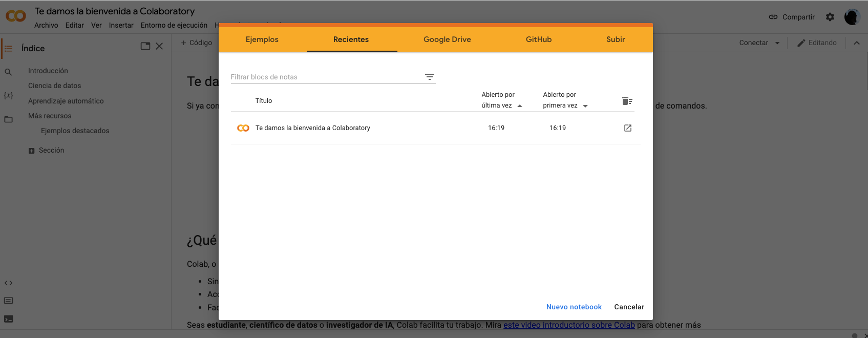Sort by Abierto por primera vez
This screenshot has width=868, height=338.
tap(565, 100)
